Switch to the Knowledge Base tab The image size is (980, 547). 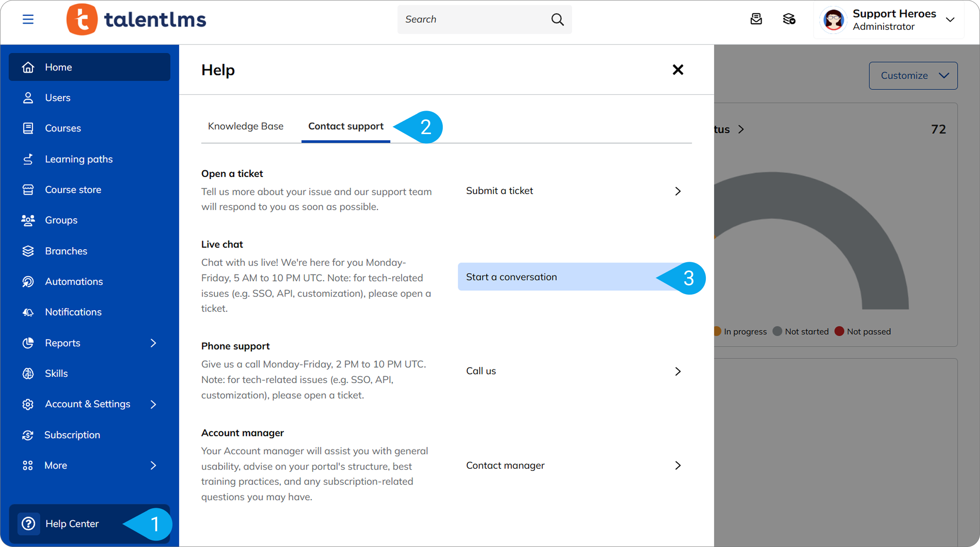[246, 126]
